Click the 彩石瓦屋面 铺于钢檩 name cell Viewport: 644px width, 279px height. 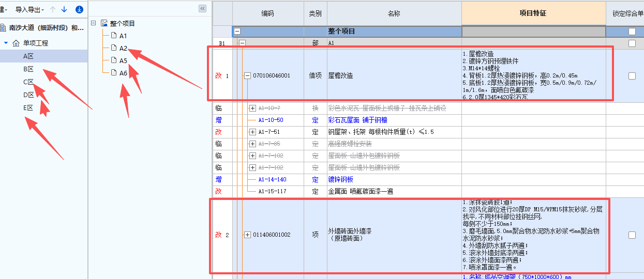[x=394, y=120]
